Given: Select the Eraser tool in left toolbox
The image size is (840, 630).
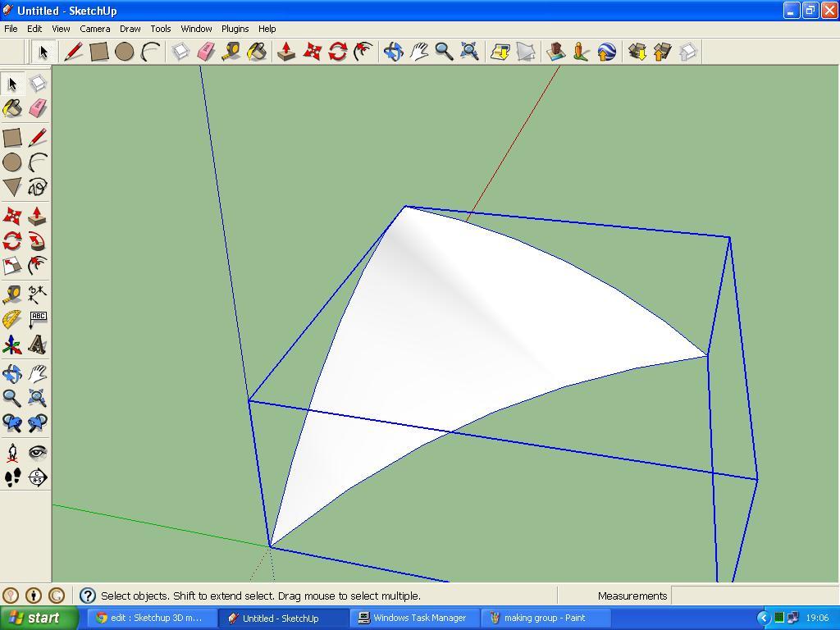Looking at the screenshot, I should pos(38,108).
